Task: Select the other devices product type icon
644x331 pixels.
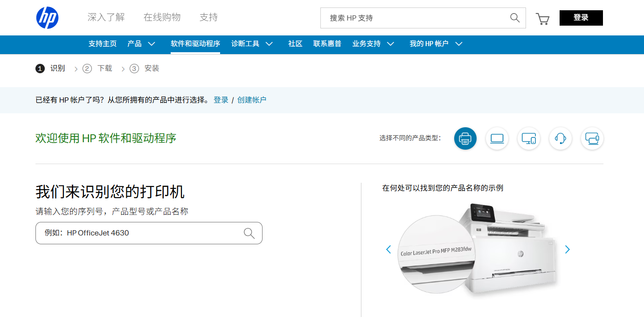Action: [x=592, y=138]
